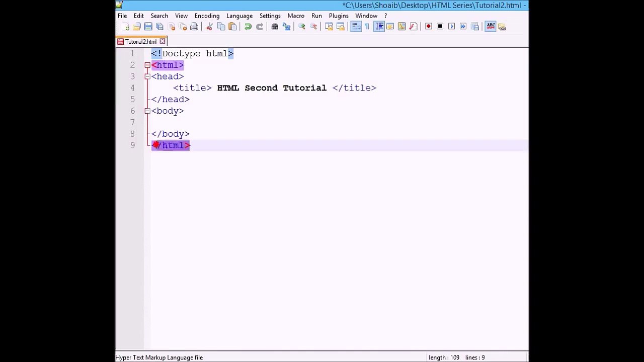Cut selection with the scissors icon
Screen dimensions: 644x362
(x=209, y=27)
